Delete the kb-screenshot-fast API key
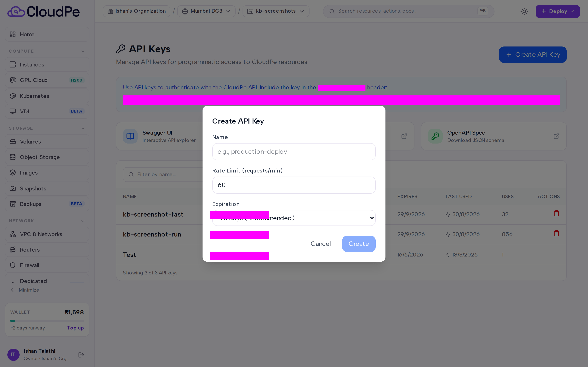 (556, 213)
